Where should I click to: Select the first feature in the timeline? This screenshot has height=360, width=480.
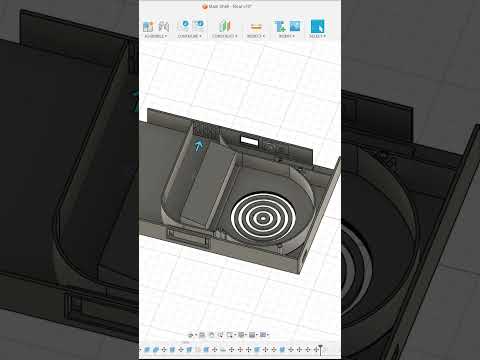pyautogui.click(x=147, y=350)
